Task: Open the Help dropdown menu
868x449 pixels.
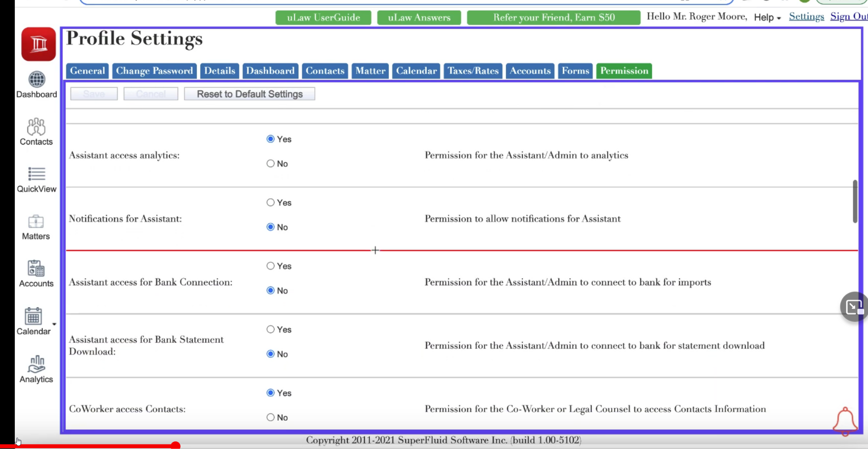Action: point(766,17)
